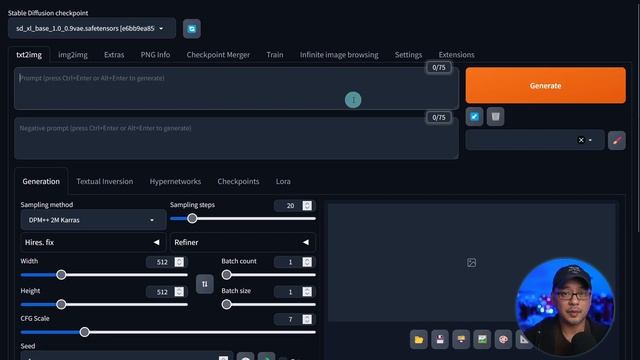The image size is (640, 360).
Task: Open the Sampling method dropdown
Action: pyautogui.click(x=93, y=220)
